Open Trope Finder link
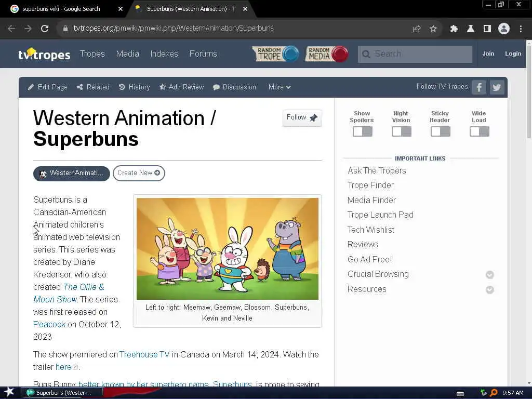 [370, 185]
